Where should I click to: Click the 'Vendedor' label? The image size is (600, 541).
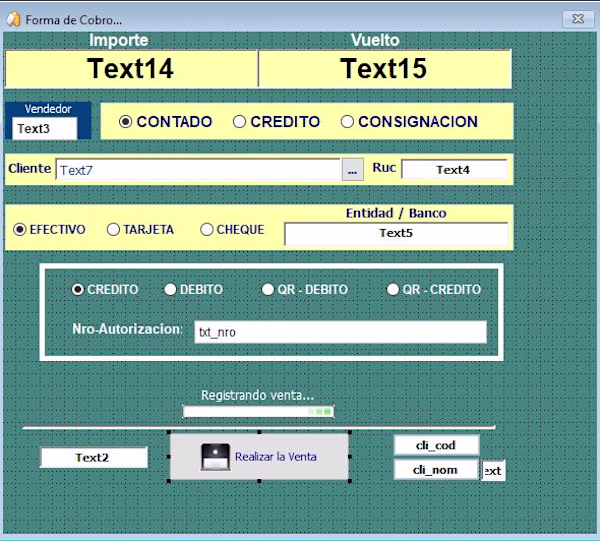[48, 109]
